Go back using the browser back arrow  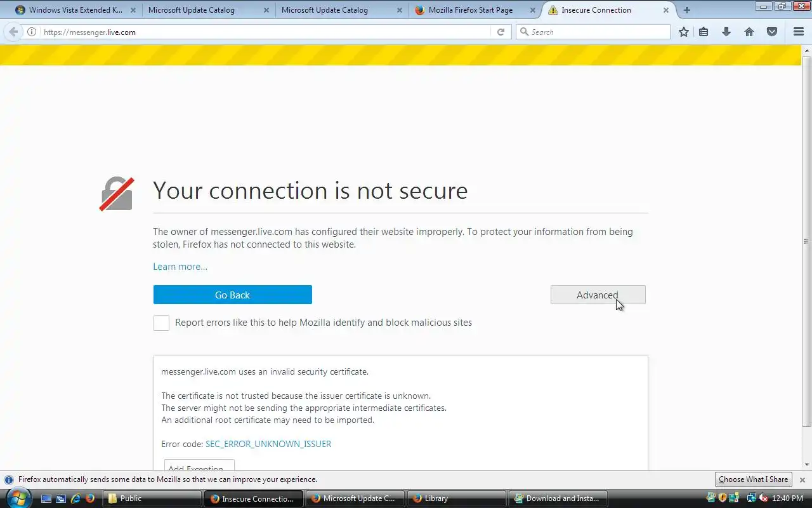click(13, 32)
